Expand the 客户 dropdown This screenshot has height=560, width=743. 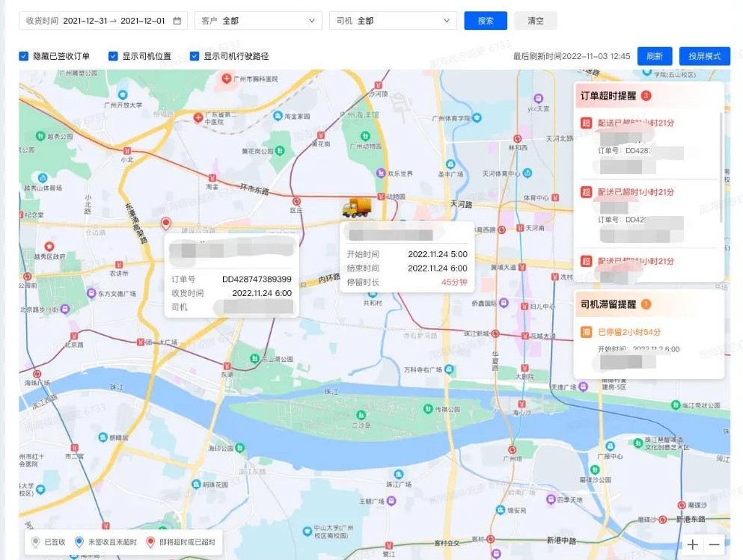click(x=257, y=21)
